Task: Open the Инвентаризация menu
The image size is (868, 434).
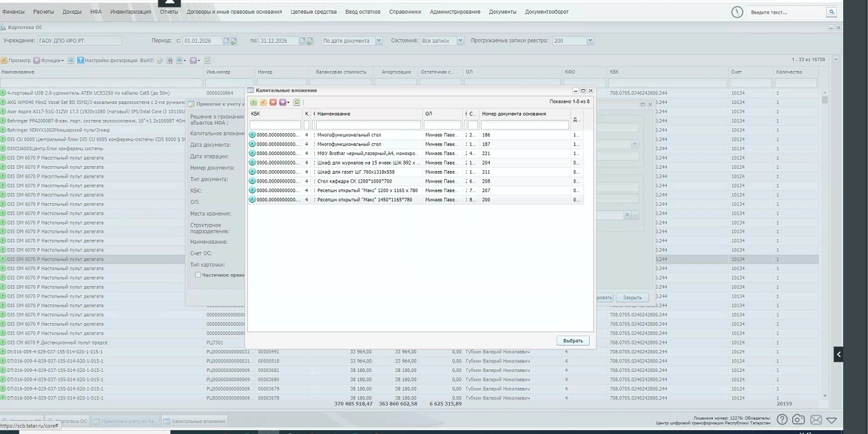Action: [x=131, y=12]
